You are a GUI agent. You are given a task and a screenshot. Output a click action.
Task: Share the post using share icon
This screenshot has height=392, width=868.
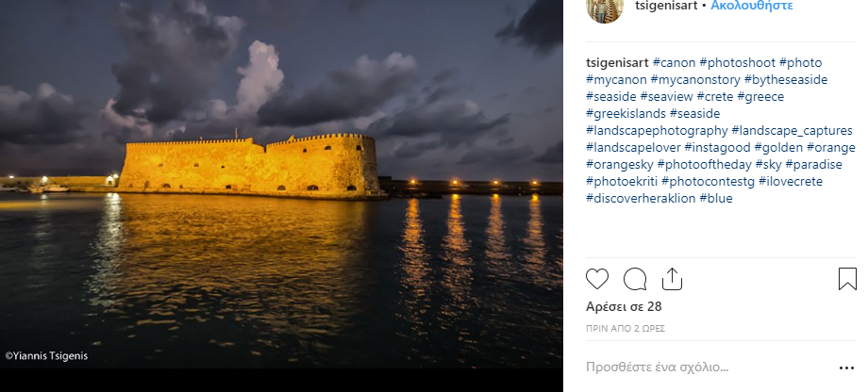click(672, 279)
